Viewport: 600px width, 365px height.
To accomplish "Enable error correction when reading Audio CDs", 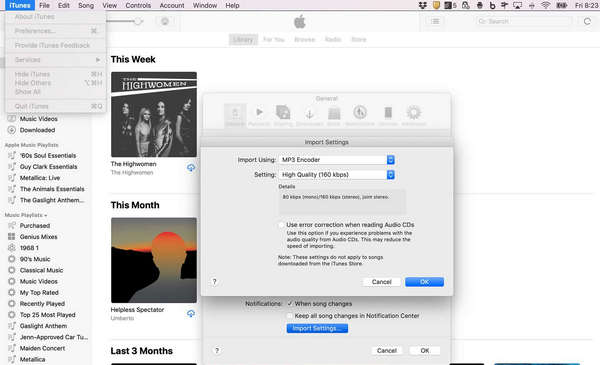I will pos(282,225).
